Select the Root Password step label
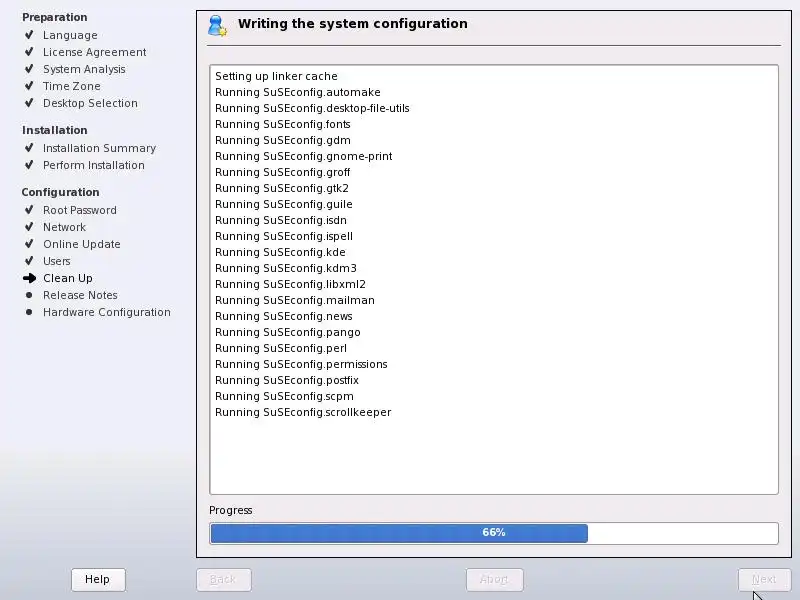Viewport: 800px width, 600px height. click(x=80, y=210)
